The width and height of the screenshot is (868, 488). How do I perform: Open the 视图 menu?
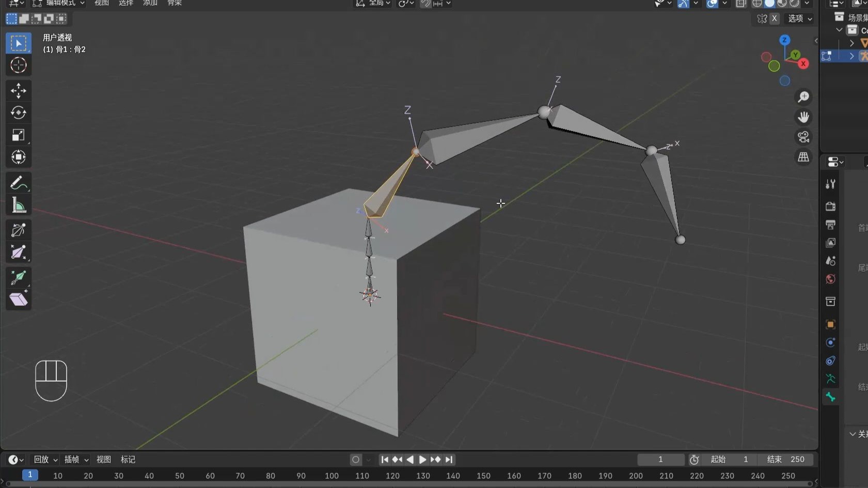[101, 4]
